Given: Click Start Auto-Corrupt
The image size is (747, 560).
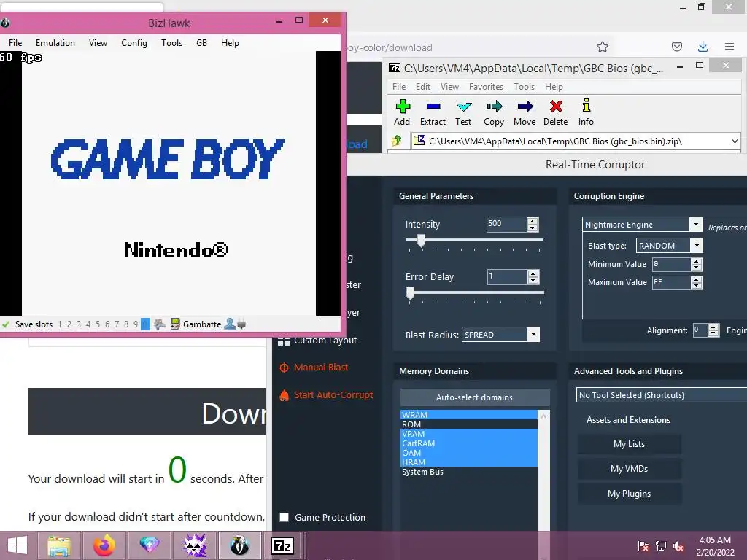Looking at the screenshot, I should [x=333, y=394].
